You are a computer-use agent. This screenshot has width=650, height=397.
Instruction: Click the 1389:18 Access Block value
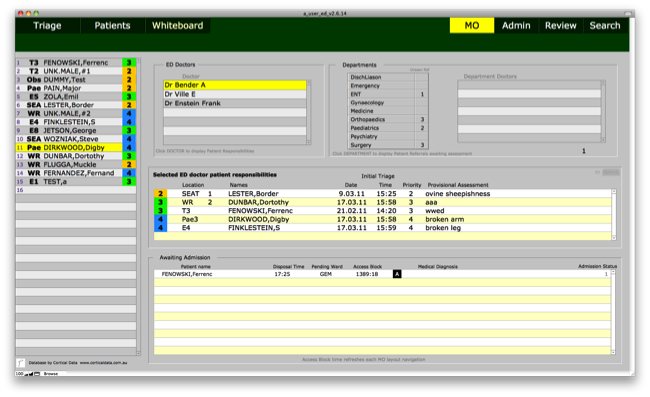coord(367,274)
